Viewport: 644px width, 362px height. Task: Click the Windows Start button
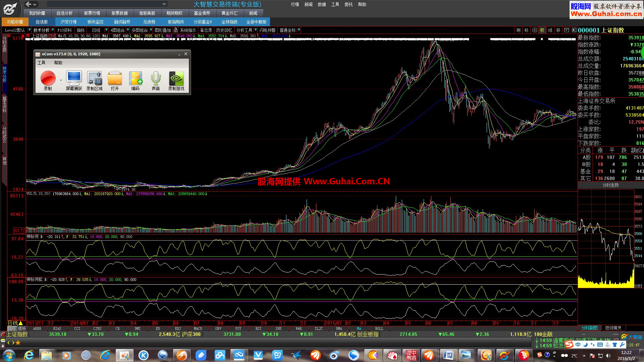click(x=9, y=355)
